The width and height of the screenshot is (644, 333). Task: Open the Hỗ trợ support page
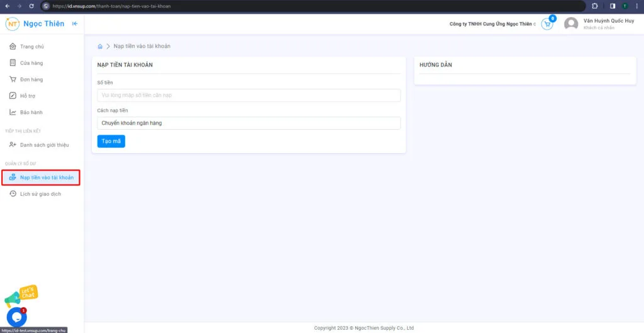pos(28,96)
